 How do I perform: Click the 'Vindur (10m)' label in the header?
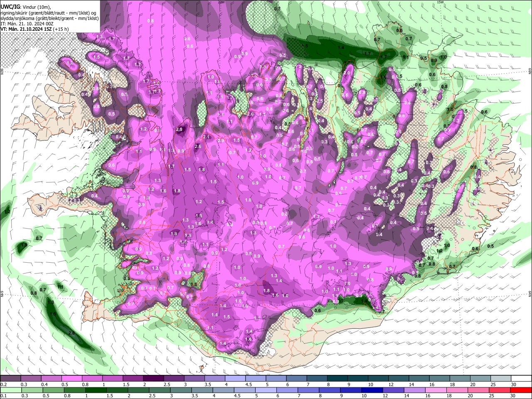(36, 7)
